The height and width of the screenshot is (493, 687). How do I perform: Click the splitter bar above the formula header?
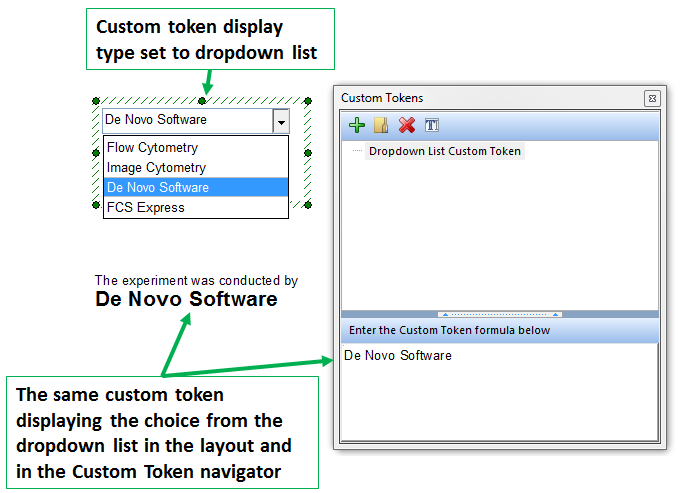tap(499, 314)
